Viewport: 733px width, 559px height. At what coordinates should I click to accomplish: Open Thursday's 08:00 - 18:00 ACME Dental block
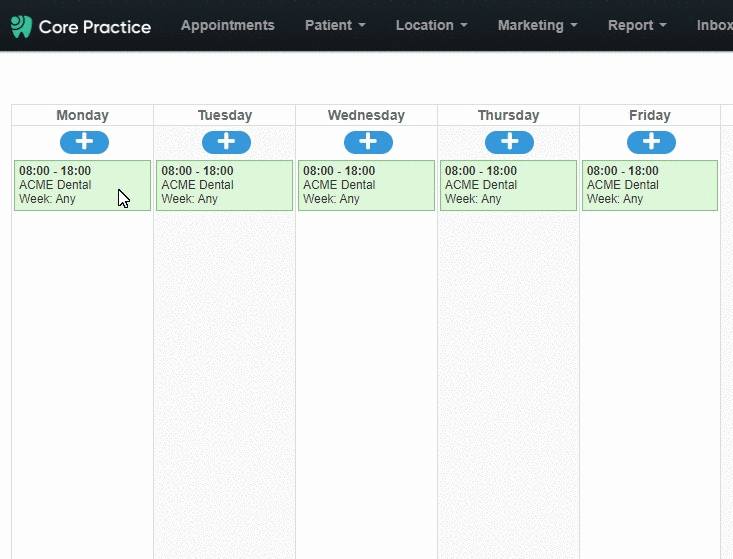tap(508, 186)
